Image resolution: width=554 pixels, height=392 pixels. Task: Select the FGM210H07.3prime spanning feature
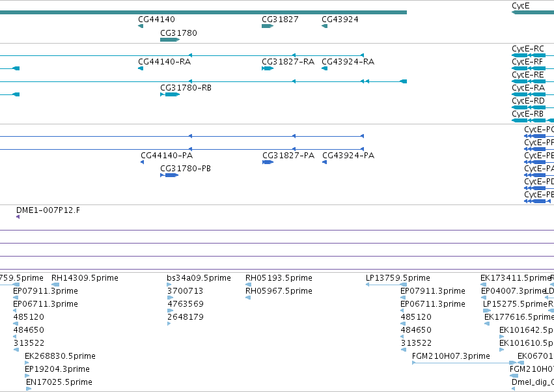click(464, 363)
